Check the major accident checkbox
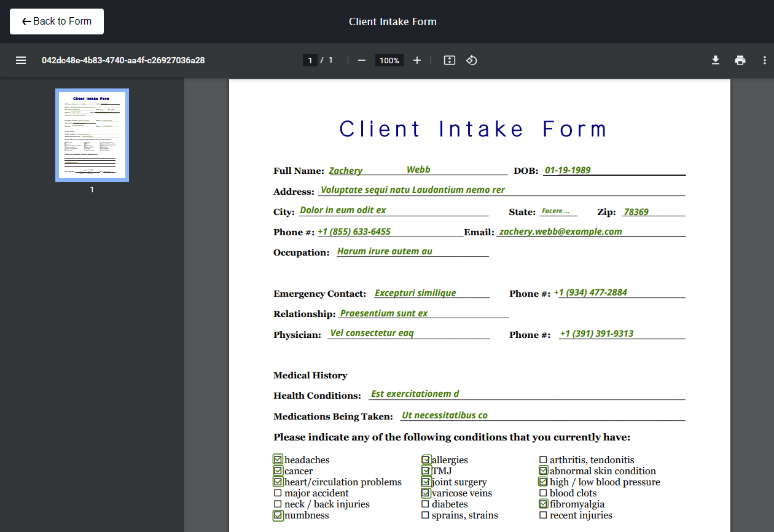Viewport: 774px width, 532px height. [x=278, y=493]
